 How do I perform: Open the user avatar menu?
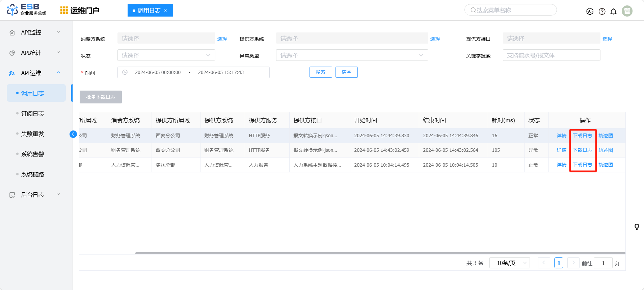point(627,11)
